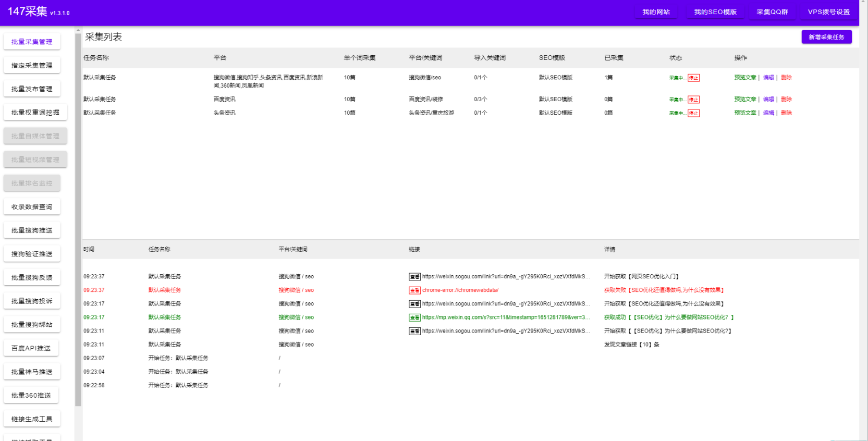Edit the 头条资讯/重庆旅游 task
The height and width of the screenshot is (441, 868).
pyautogui.click(x=768, y=113)
